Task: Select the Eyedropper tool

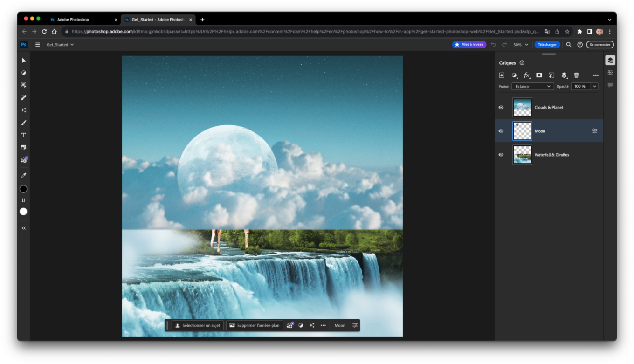Action: [24, 175]
